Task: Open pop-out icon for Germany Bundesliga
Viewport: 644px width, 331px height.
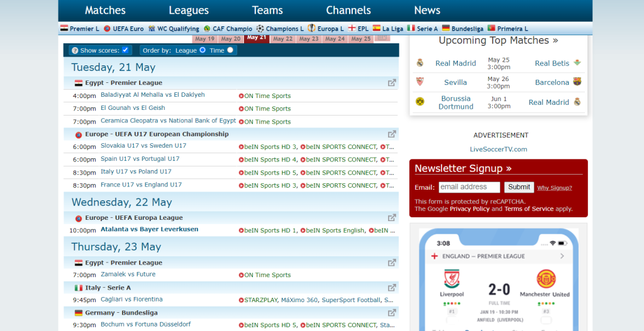Action: [x=392, y=313]
